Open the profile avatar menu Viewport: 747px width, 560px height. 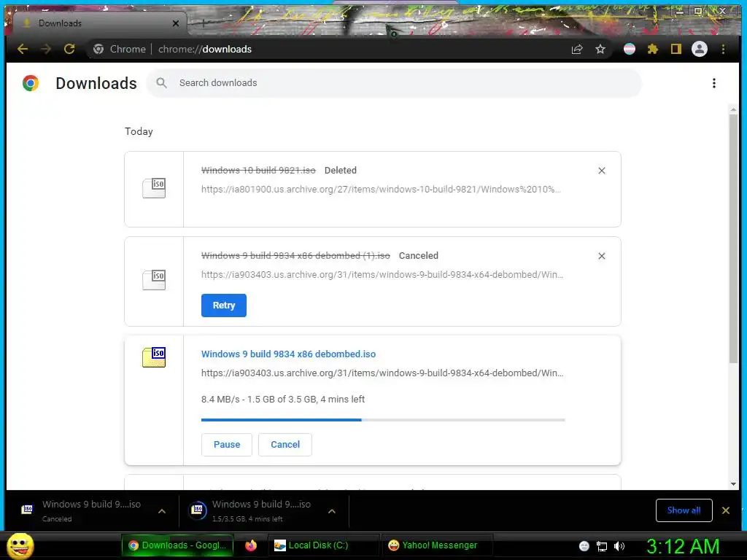(x=700, y=49)
